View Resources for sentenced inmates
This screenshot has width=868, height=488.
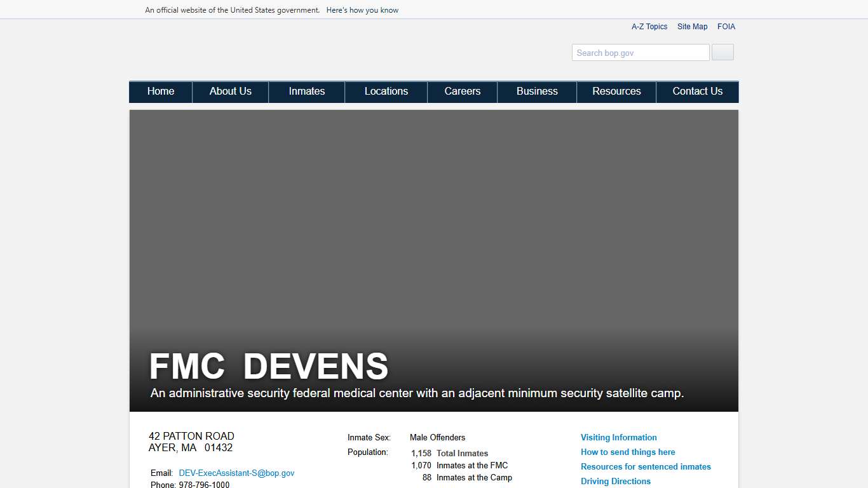[x=646, y=466]
